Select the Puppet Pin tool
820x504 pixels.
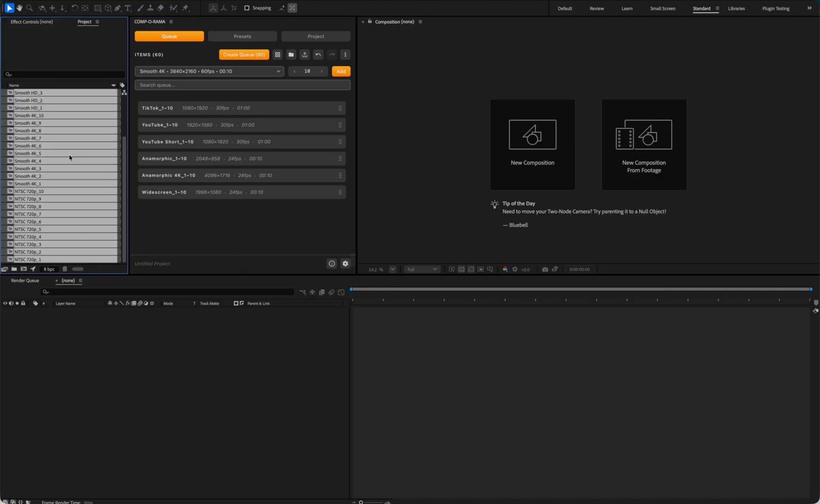(185, 8)
